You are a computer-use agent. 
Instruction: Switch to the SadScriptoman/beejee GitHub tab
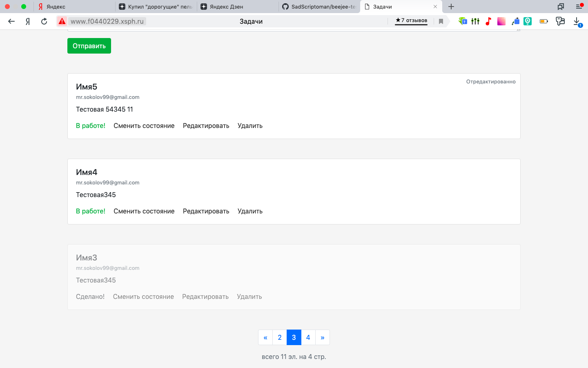click(319, 7)
